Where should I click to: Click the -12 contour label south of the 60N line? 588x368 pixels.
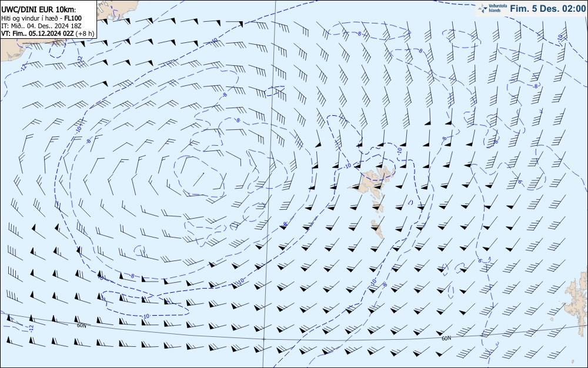point(32,327)
